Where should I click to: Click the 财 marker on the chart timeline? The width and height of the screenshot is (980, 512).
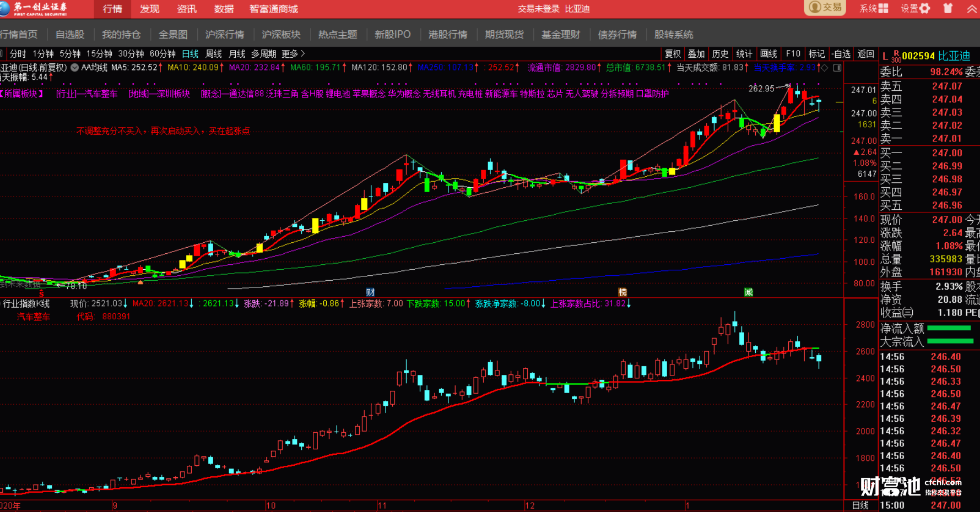[x=370, y=292]
